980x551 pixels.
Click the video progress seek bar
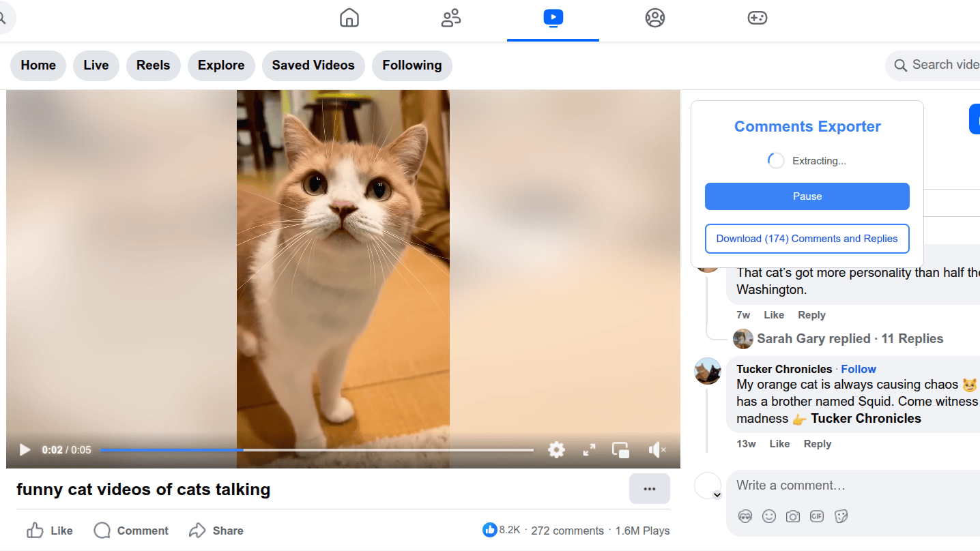click(x=316, y=450)
